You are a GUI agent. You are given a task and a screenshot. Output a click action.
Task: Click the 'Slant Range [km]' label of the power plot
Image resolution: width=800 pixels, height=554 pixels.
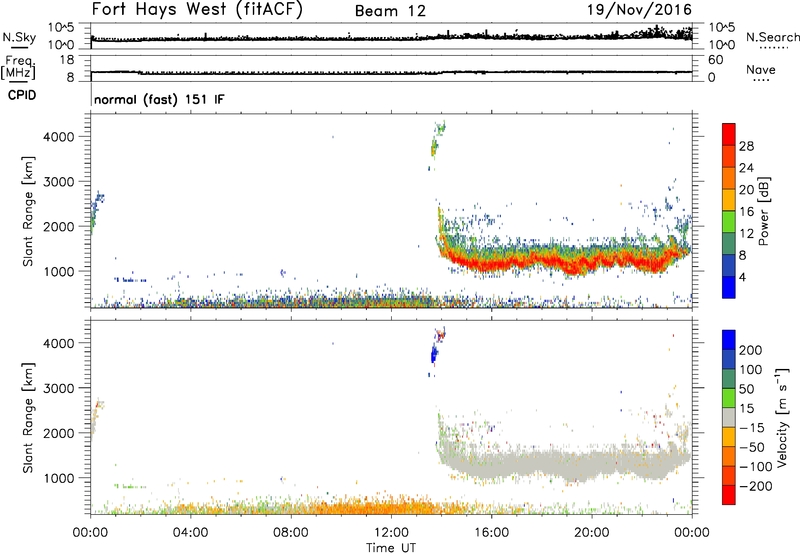coord(28,211)
